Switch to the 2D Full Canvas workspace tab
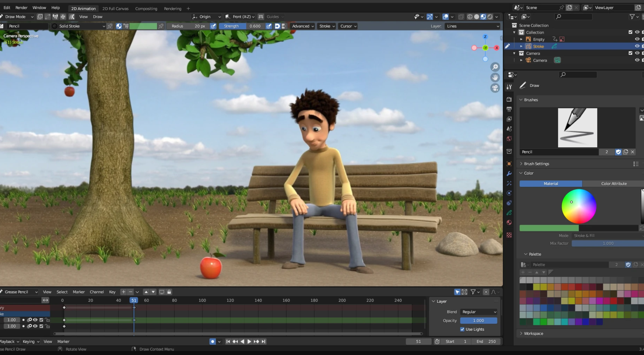This screenshot has width=644, height=355. [x=115, y=8]
